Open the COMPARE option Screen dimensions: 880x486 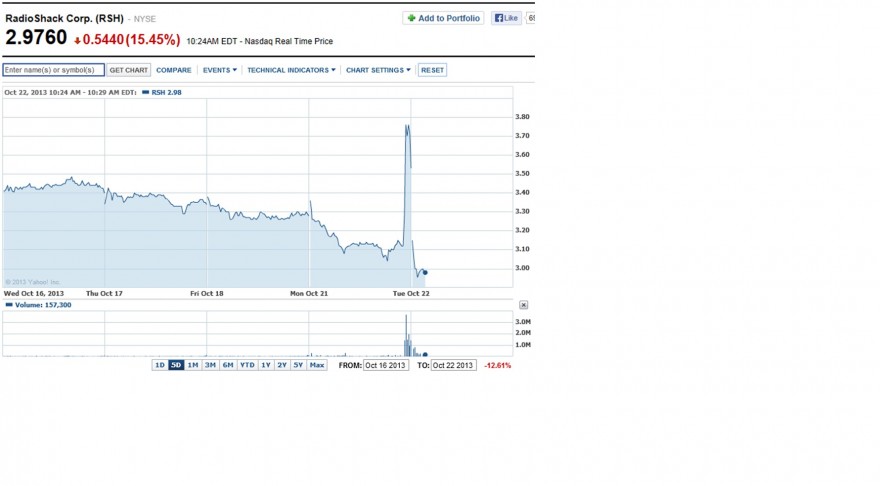coord(173,70)
